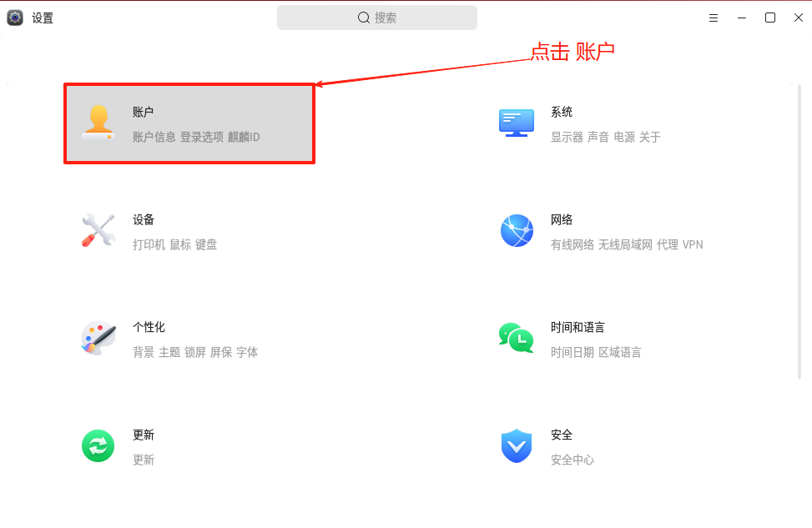812x528 pixels.
Task: Click the vertical scrollbar on the right
Action: click(799, 233)
